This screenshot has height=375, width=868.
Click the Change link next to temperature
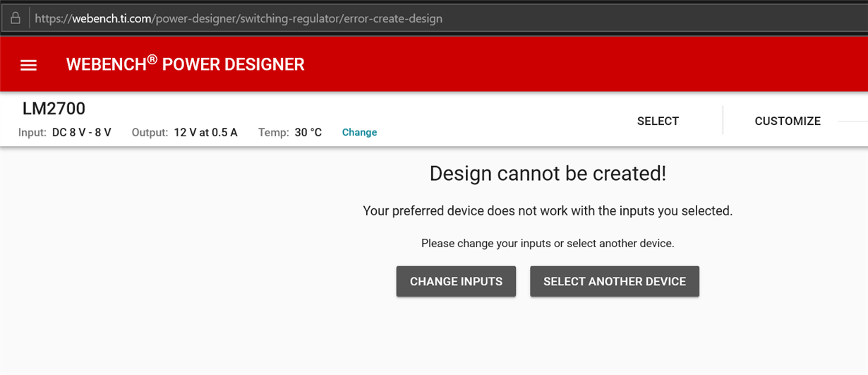(359, 132)
